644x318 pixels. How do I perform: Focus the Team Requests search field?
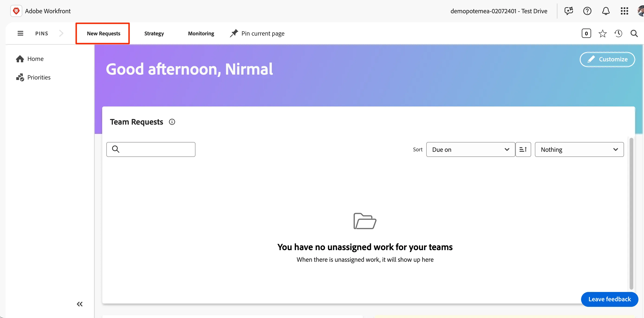[151, 149]
